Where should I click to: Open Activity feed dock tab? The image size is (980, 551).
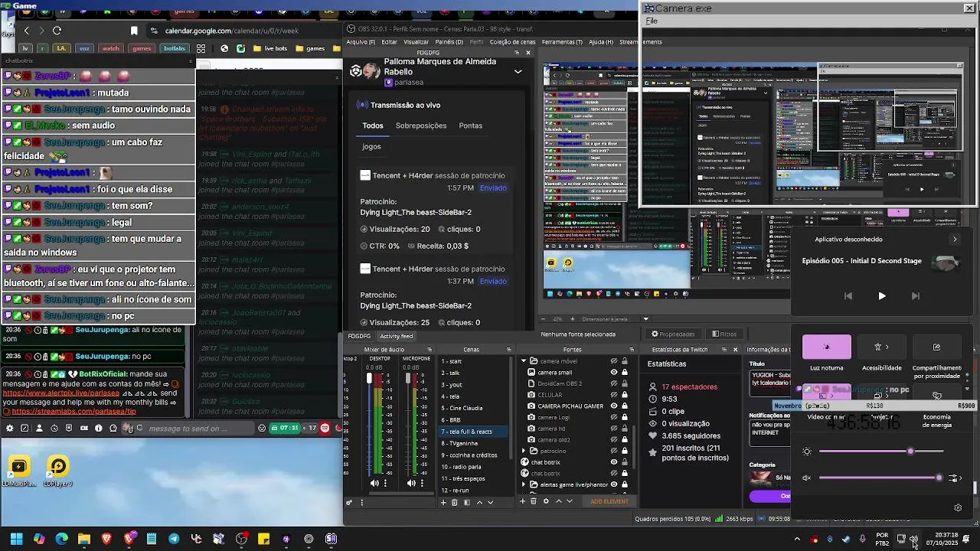click(397, 336)
